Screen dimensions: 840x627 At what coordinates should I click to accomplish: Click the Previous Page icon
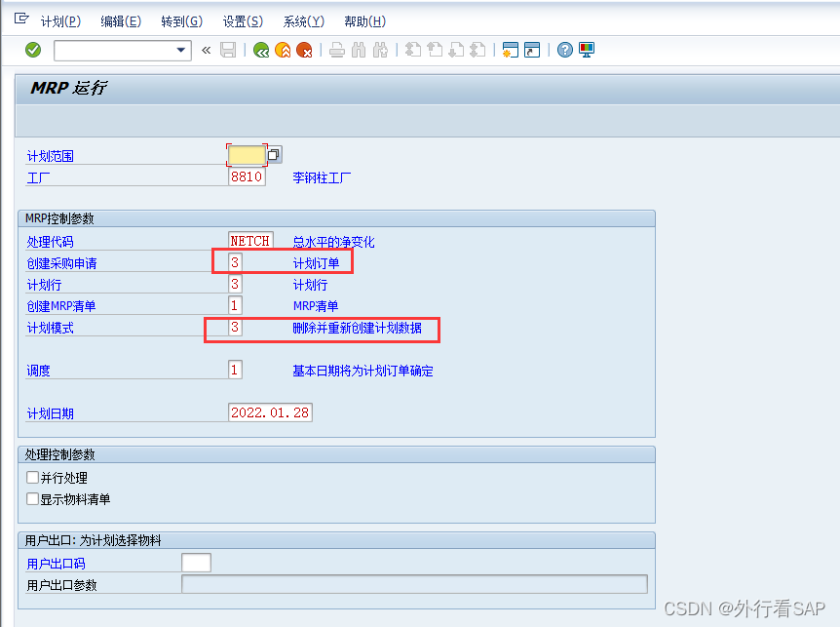click(435, 51)
